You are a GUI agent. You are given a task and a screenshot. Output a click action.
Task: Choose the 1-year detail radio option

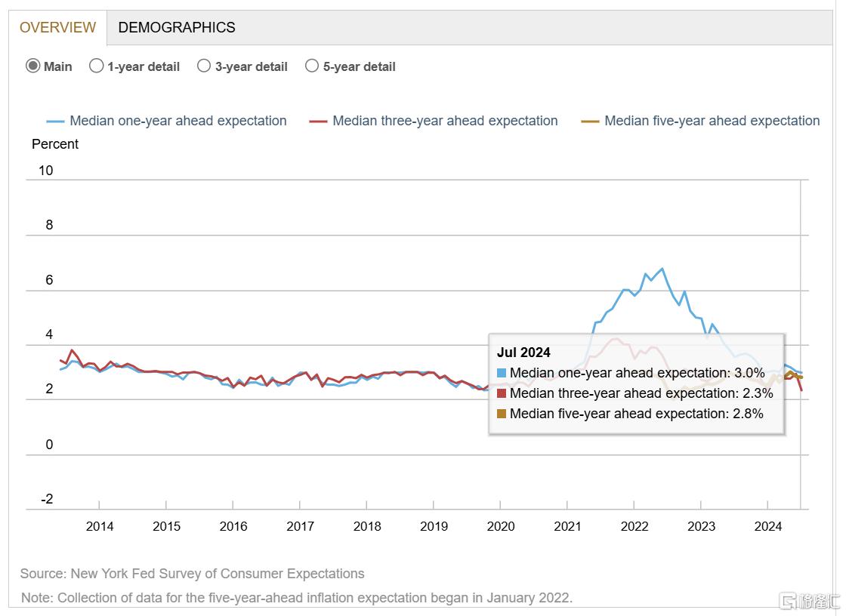point(97,66)
